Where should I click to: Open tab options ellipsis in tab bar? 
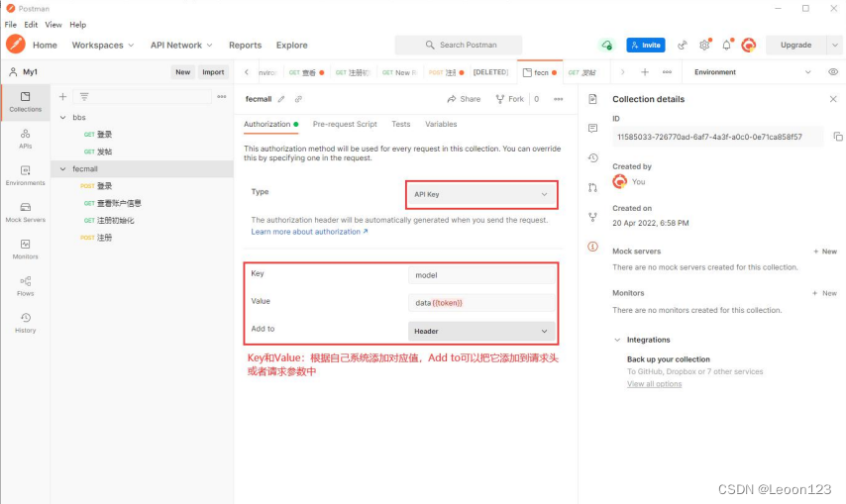pyautogui.click(x=667, y=71)
